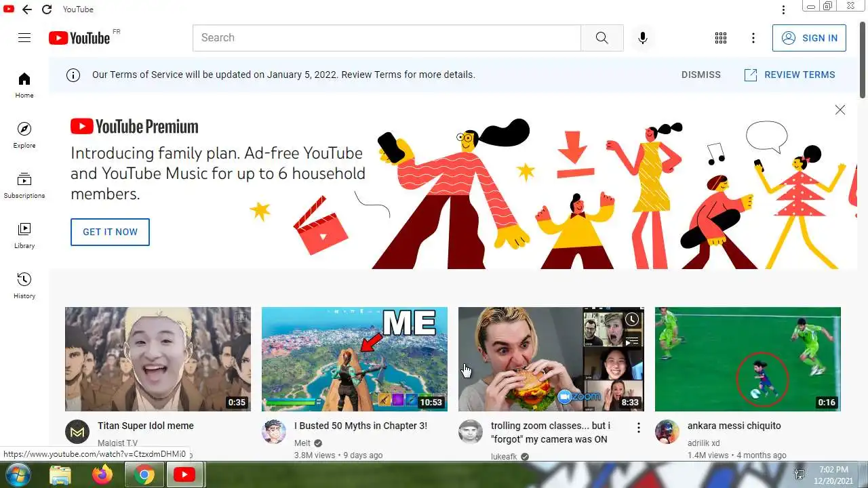868x488 pixels.
Task: Open the YouTube apps grid
Action: coord(721,38)
